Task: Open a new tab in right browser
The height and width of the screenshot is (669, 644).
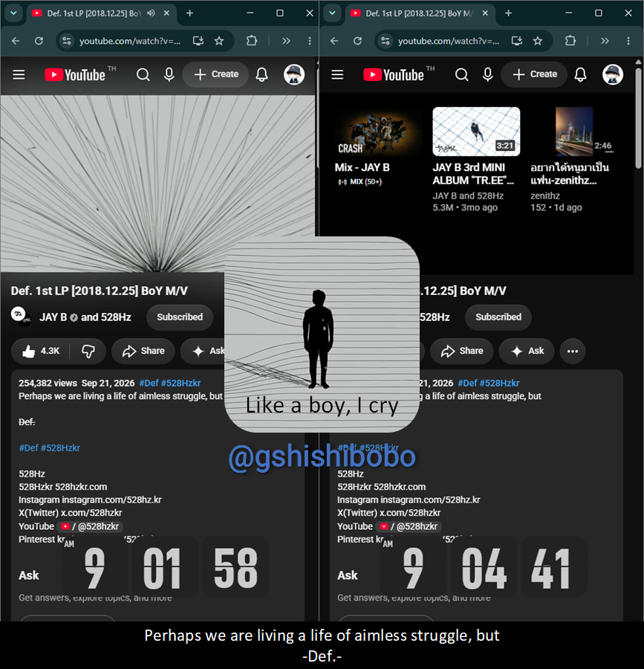Action: click(509, 13)
